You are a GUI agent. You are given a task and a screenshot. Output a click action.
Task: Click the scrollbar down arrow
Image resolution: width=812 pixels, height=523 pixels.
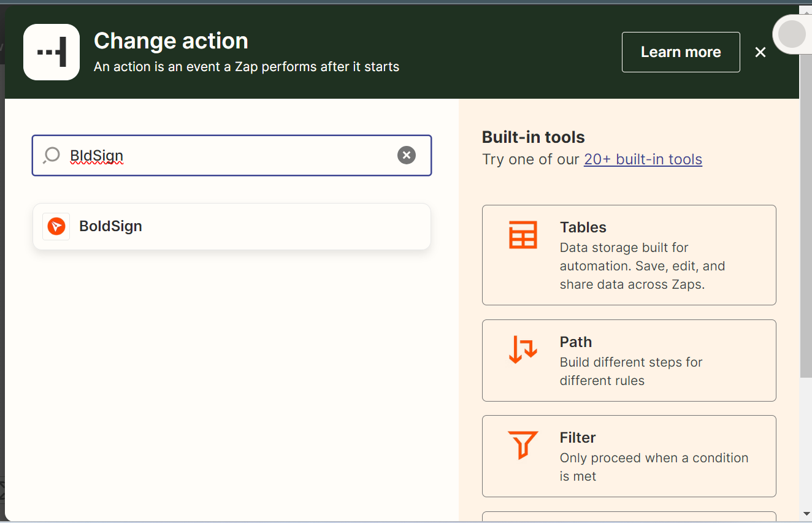(x=806, y=514)
